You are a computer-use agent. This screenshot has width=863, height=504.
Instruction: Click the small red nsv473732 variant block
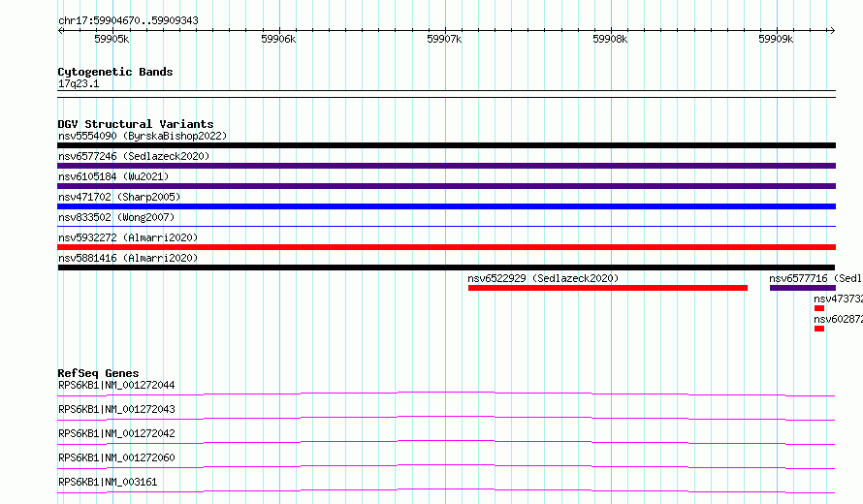(819, 308)
